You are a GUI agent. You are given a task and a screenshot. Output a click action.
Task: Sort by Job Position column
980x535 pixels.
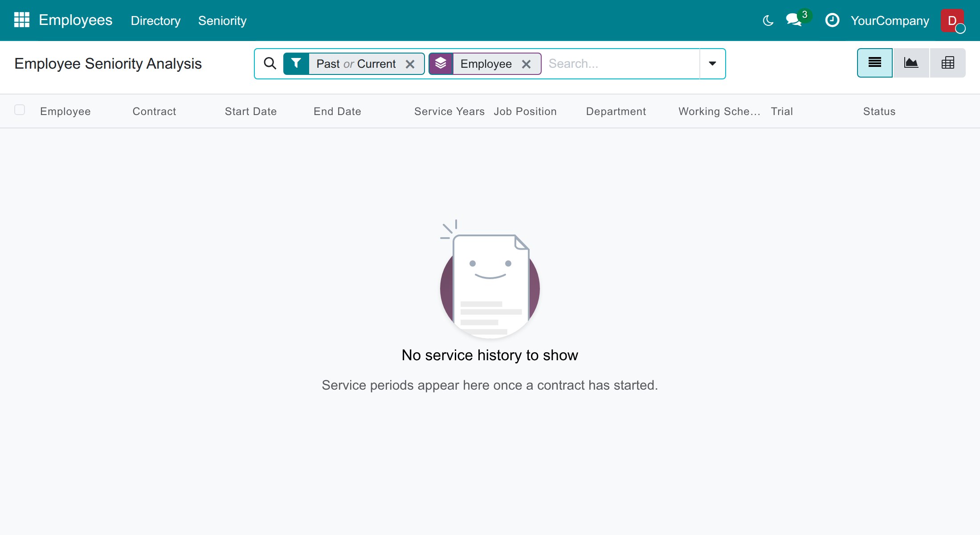(x=525, y=111)
